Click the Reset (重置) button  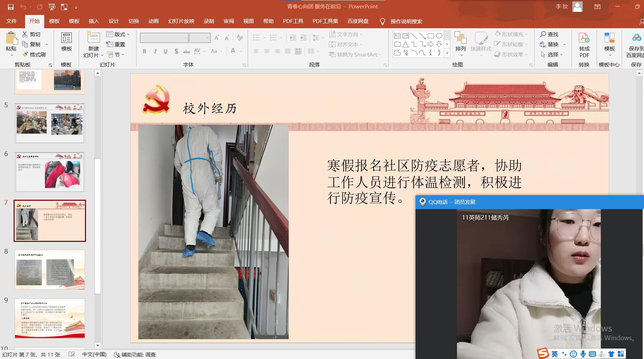pyautogui.click(x=116, y=44)
